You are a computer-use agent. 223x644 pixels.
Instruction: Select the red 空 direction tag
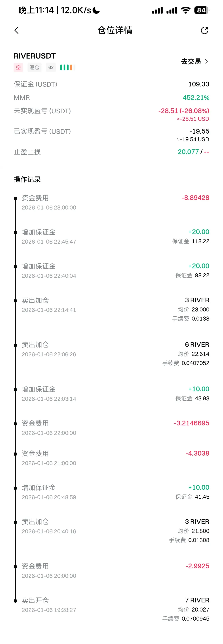18,67
